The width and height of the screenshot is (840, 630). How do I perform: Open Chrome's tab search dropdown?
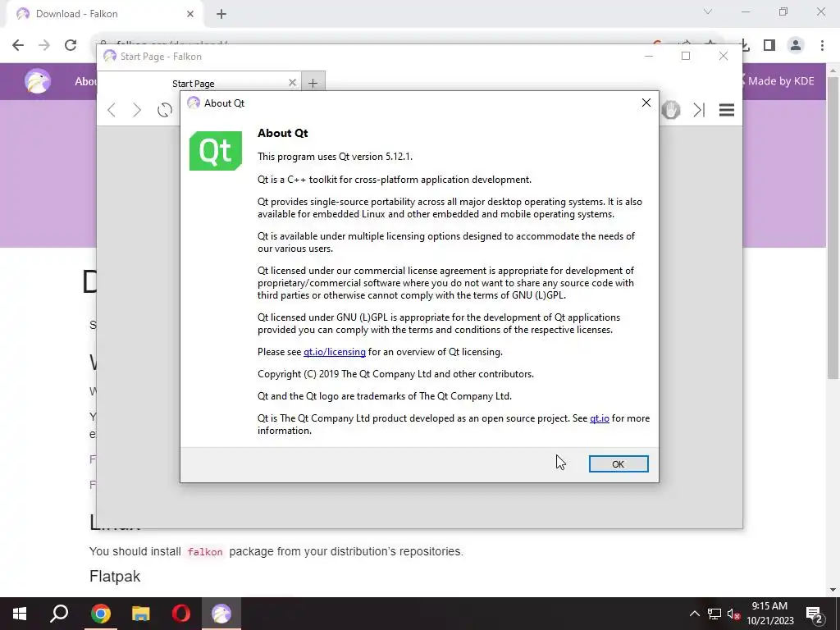pos(708,11)
